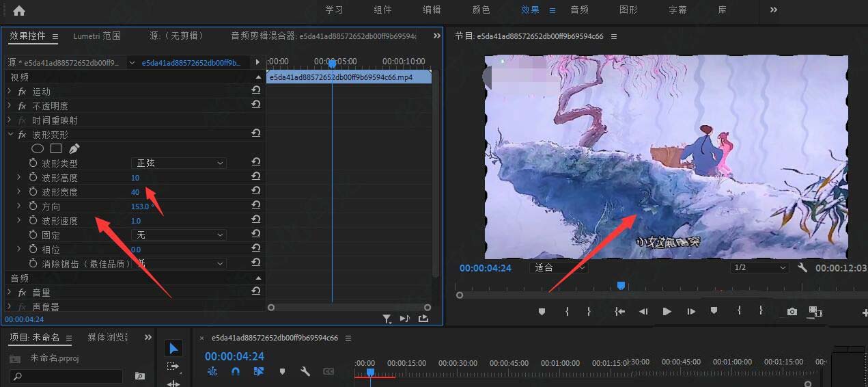Select the 音频 workspace tab

coord(579,10)
